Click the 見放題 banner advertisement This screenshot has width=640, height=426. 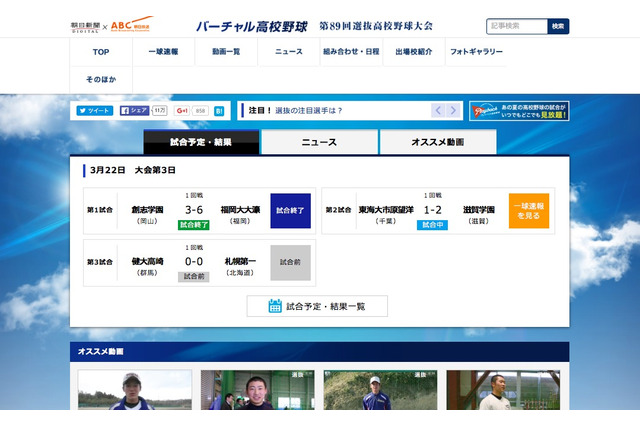click(519, 111)
